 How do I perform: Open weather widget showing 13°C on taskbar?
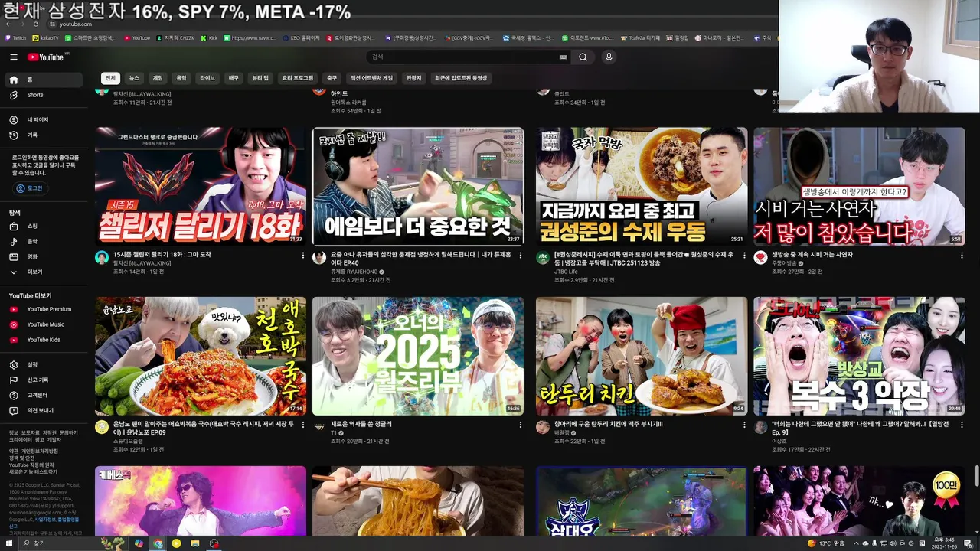coord(825,543)
